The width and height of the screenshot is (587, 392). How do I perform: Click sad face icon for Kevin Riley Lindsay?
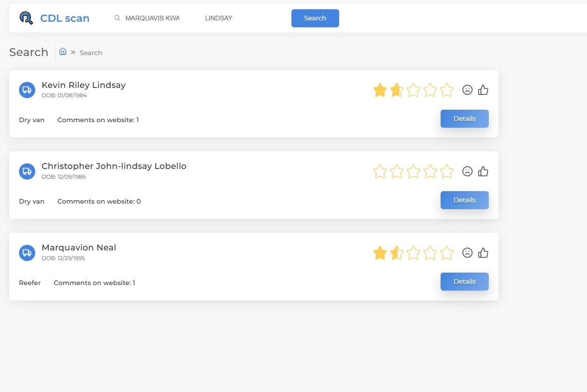click(467, 90)
